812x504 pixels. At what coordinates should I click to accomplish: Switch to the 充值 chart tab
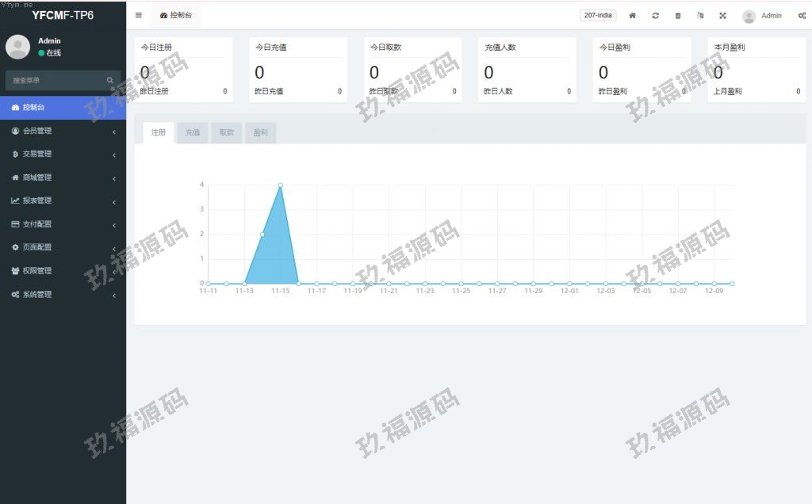pyautogui.click(x=192, y=133)
